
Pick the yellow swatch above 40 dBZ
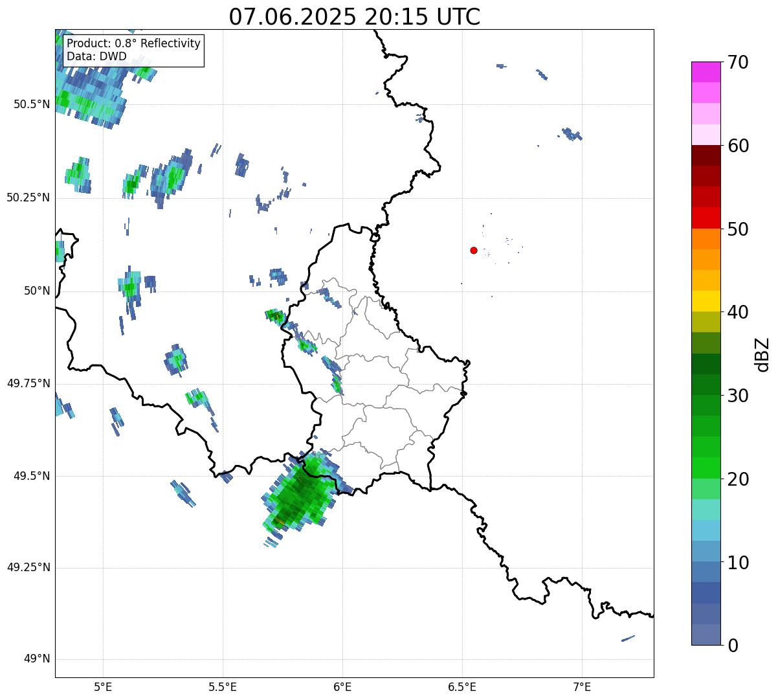[706, 301]
